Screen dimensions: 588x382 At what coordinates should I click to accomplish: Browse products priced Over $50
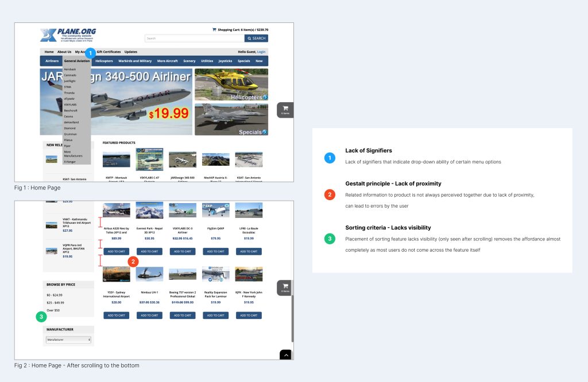point(53,310)
